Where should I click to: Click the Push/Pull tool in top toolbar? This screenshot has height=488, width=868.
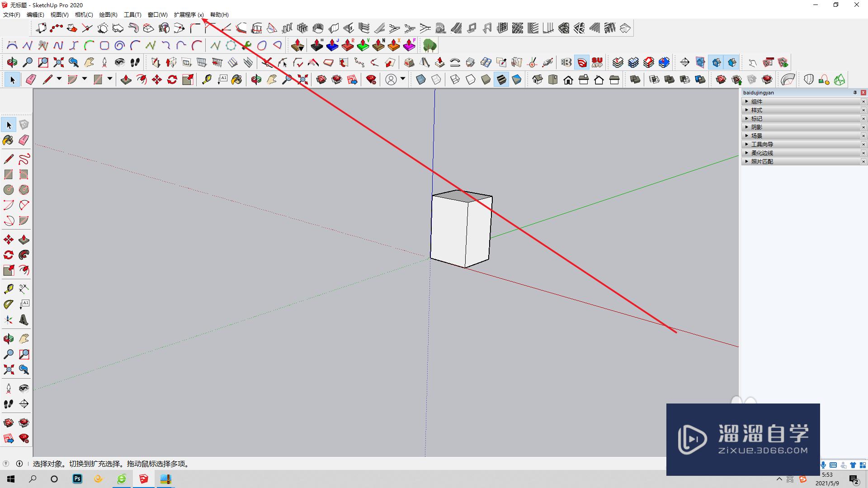click(126, 80)
